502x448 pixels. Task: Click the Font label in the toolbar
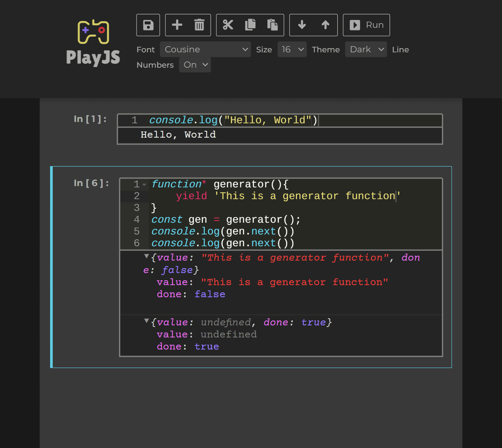click(145, 49)
